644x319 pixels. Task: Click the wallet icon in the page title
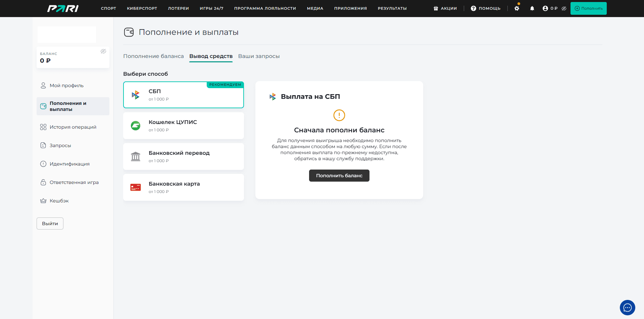[x=129, y=32]
